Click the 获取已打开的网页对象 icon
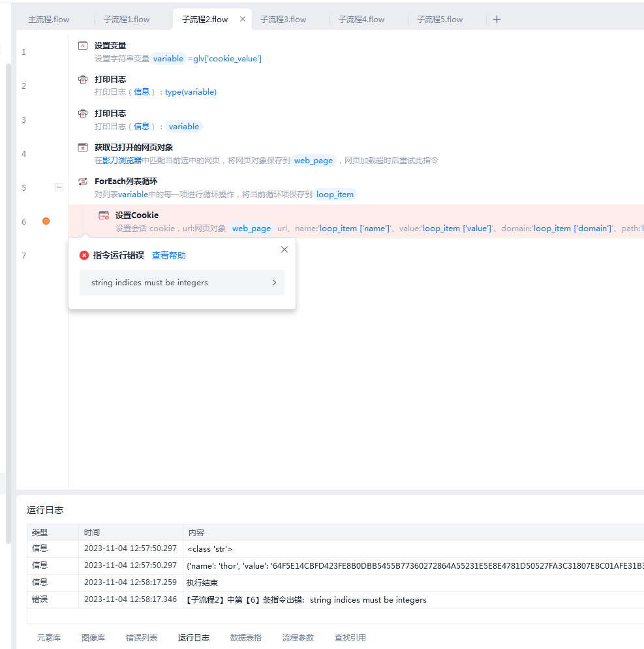 (83, 148)
